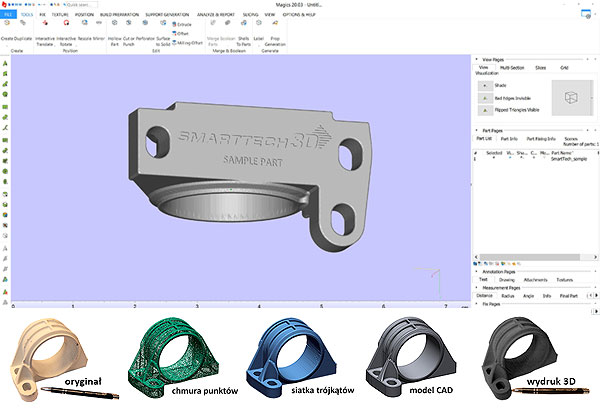Click the Surface to Solid icon

(163, 23)
